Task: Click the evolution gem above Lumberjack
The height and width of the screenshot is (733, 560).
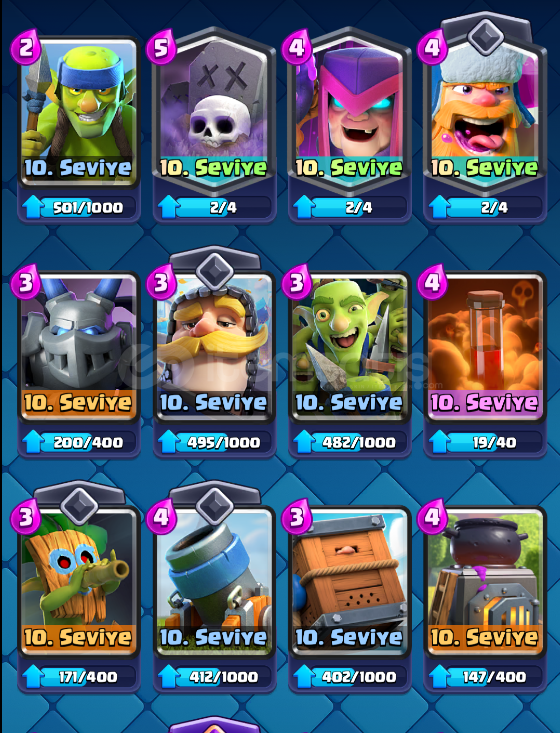Action: (486, 36)
